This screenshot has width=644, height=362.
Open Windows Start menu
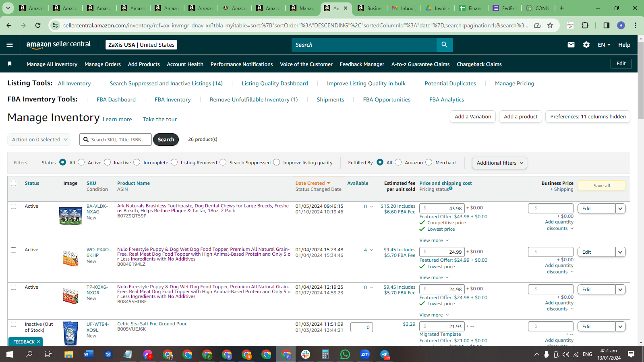point(10,354)
